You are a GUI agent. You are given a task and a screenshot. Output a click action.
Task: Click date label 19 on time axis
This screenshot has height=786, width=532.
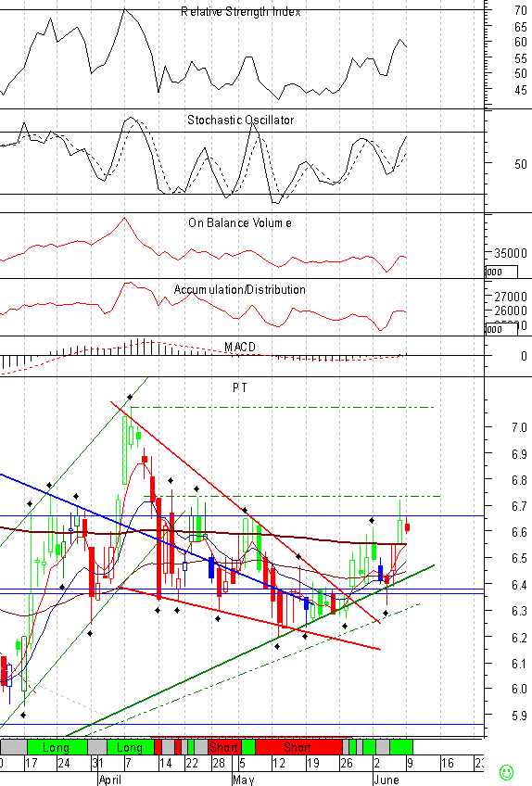(313, 764)
